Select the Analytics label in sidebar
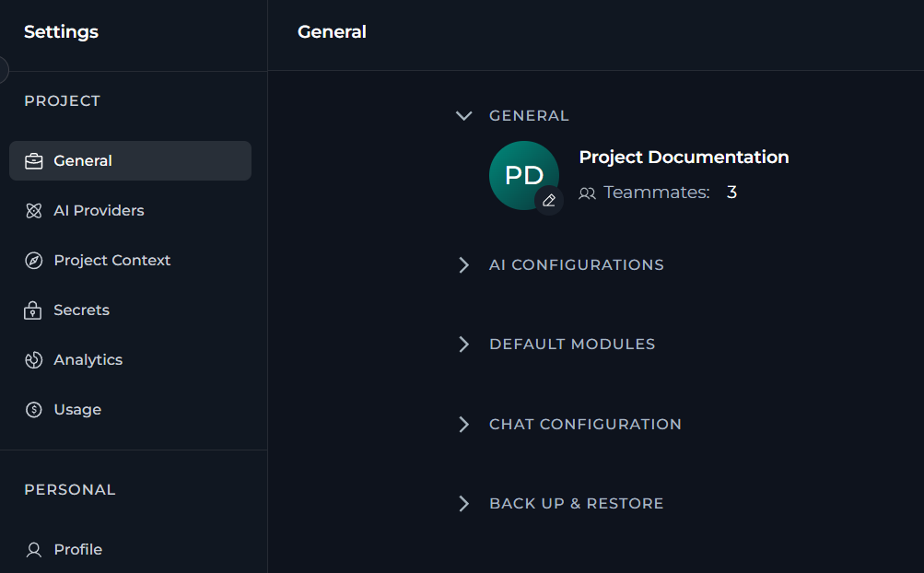Screen dimensions: 924x573 click(88, 359)
